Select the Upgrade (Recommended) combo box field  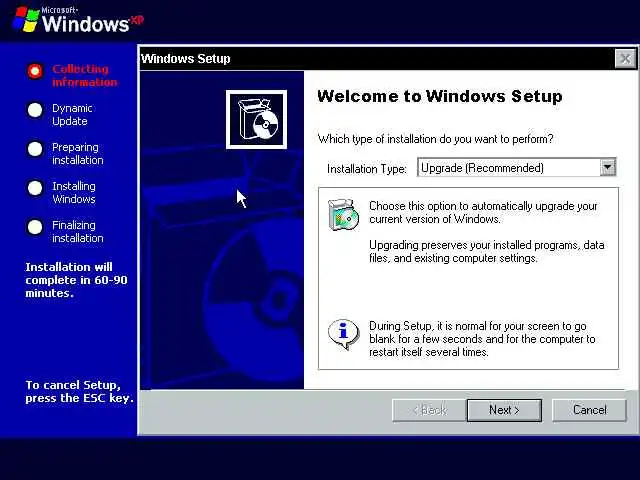tap(516, 167)
